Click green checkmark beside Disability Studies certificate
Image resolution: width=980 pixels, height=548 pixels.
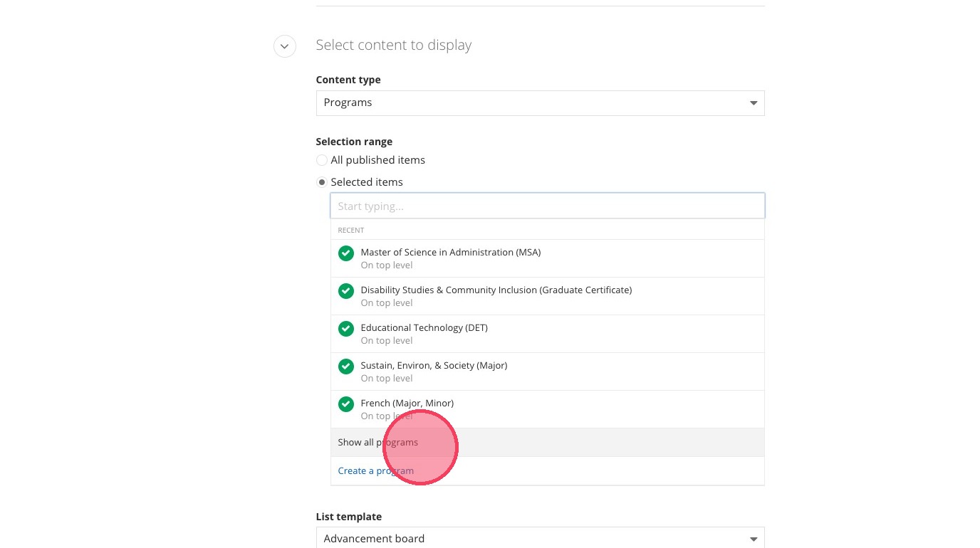coord(346,291)
